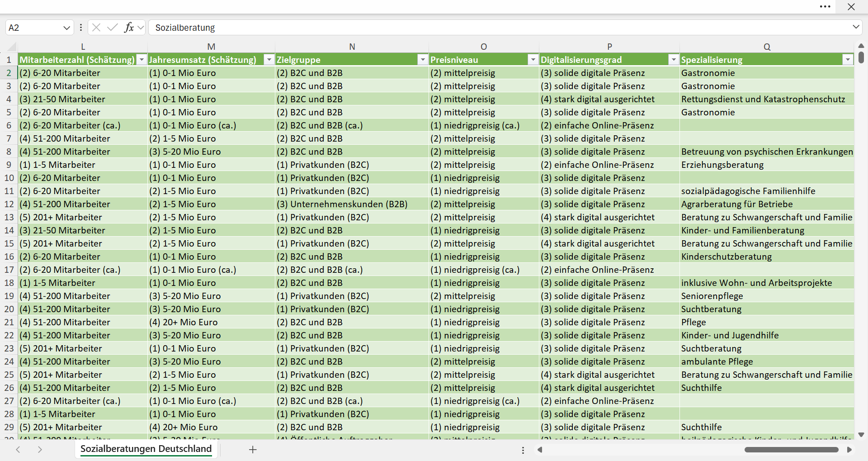Image resolution: width=868 pixels, height=461 pixels.
Task: Open the Spezialisierung column filter dropdown
Action: pos(848,60)
